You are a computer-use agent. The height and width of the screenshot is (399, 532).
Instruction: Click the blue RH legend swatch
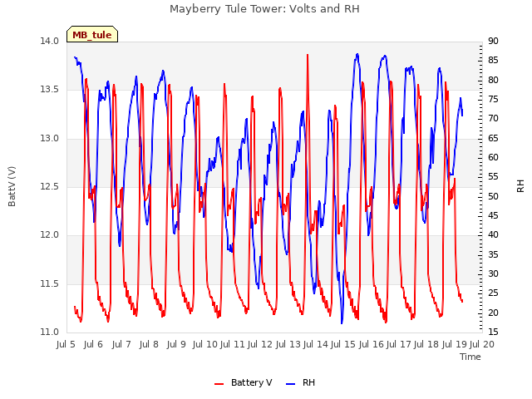tap(291, 383)
